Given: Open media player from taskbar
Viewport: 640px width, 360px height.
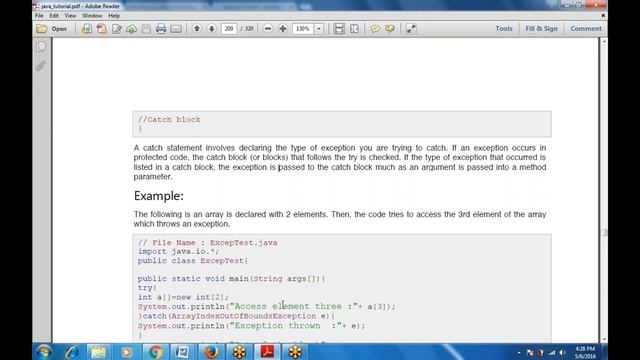Looking at the screenshot, I should tap(126, 352).
